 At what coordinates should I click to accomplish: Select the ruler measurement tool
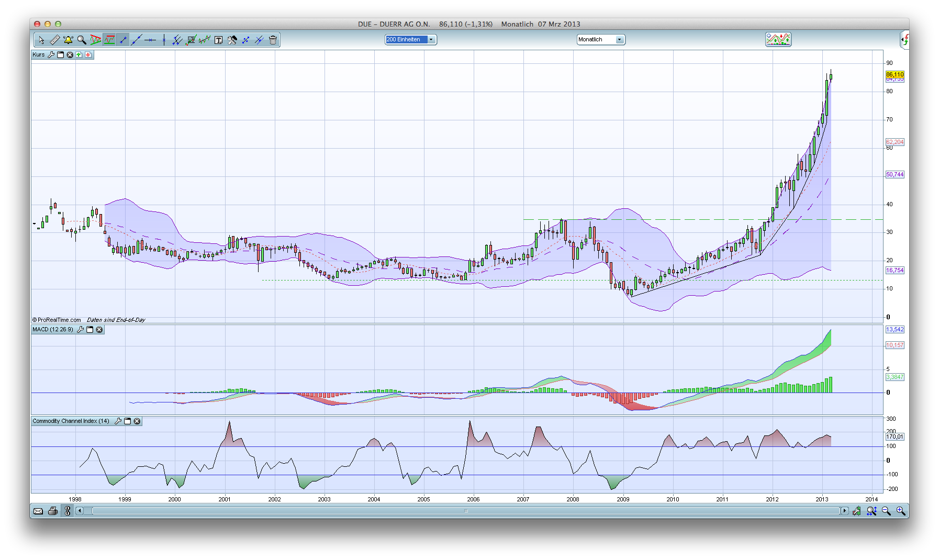pyautogui.click(x=54, y=40)
